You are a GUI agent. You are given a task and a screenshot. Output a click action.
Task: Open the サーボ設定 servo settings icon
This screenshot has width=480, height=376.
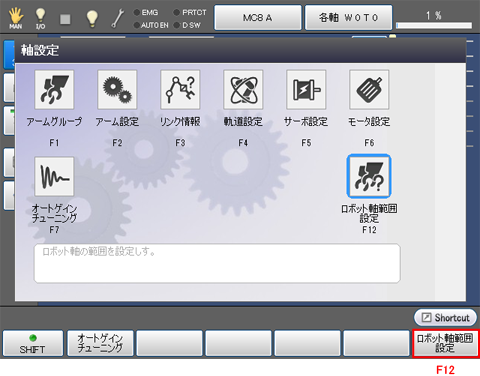point(306,89)
